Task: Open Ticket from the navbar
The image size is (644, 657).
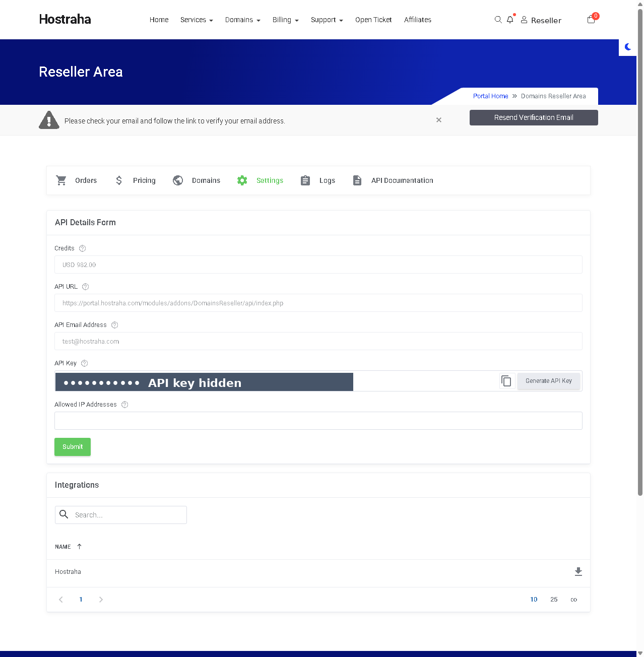Action: [x=373, y=20]
